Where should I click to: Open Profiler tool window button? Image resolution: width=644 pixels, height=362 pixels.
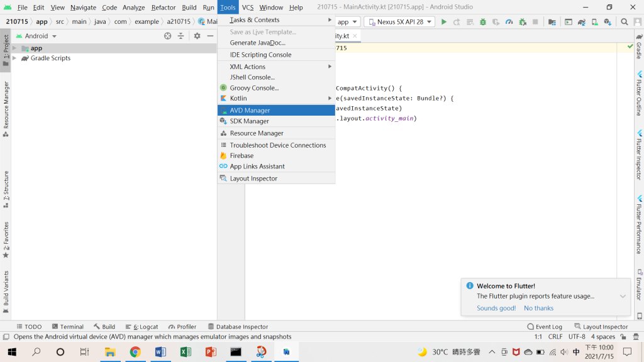pos(182,327)
